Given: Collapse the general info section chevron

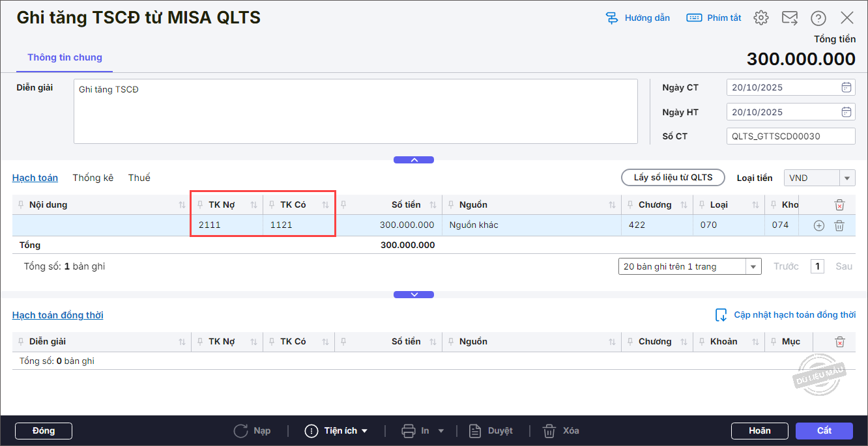Looking at the screenshot, I should [x=414, y=160].
